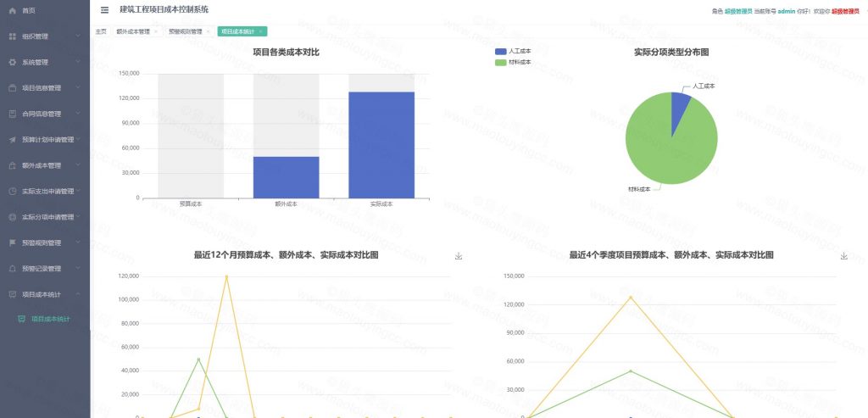The height and width of the screenshot is (418, 868).
Task: Click the 额外成本管理 sidebar bag icon
Action: tap(12, 165)
